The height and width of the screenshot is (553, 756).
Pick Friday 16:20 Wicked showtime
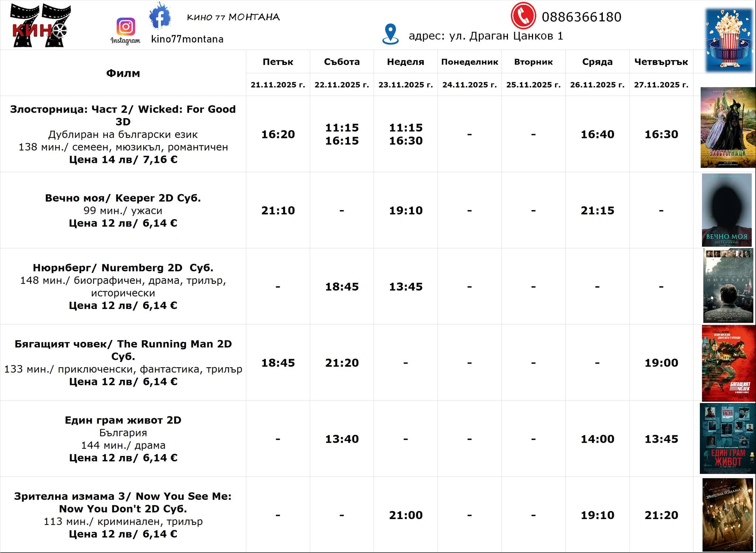tap(278, 134)
